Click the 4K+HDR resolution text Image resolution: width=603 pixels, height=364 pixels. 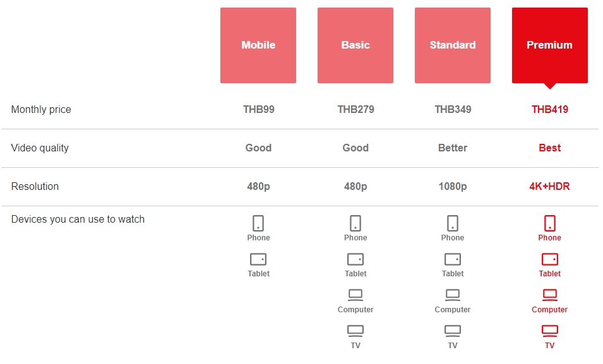point(550,187)
